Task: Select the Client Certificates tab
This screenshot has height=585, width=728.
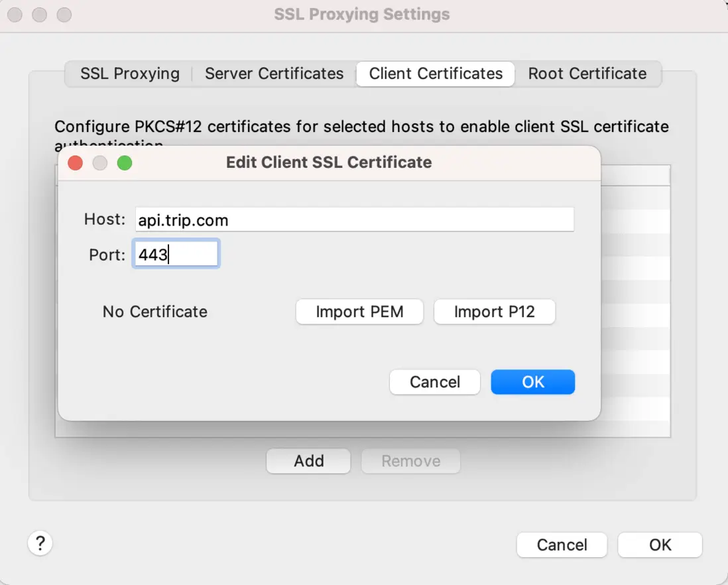Action: point(436,74)
